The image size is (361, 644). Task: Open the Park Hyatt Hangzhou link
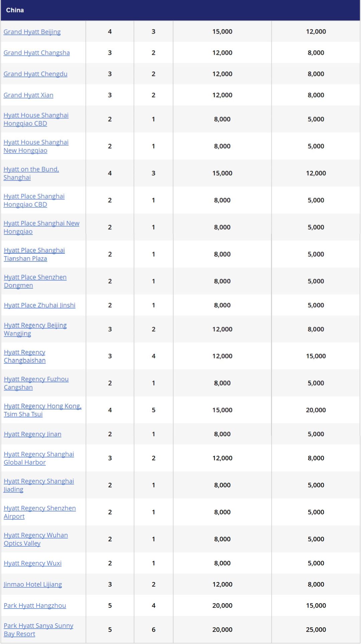[x=35, y=606]
